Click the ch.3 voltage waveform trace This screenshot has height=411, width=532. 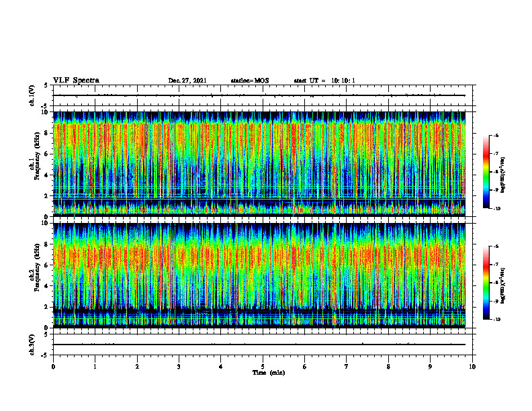[259, 345]
